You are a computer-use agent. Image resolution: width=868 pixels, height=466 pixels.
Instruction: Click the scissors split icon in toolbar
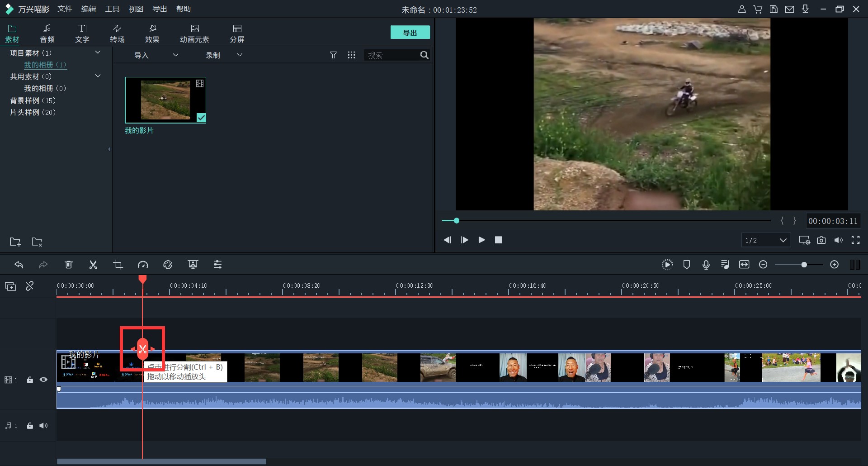pos(93,265)
